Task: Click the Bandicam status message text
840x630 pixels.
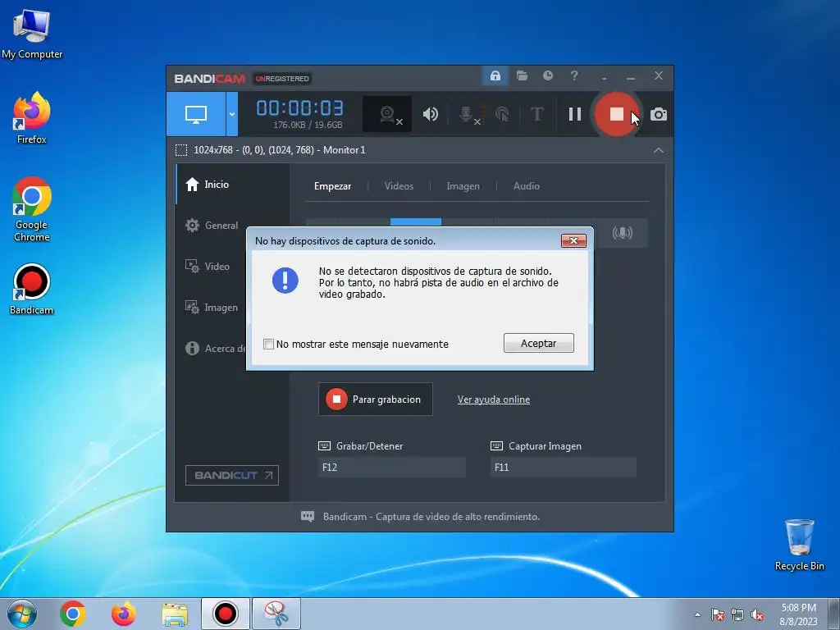Action: [x=431, y=517]
